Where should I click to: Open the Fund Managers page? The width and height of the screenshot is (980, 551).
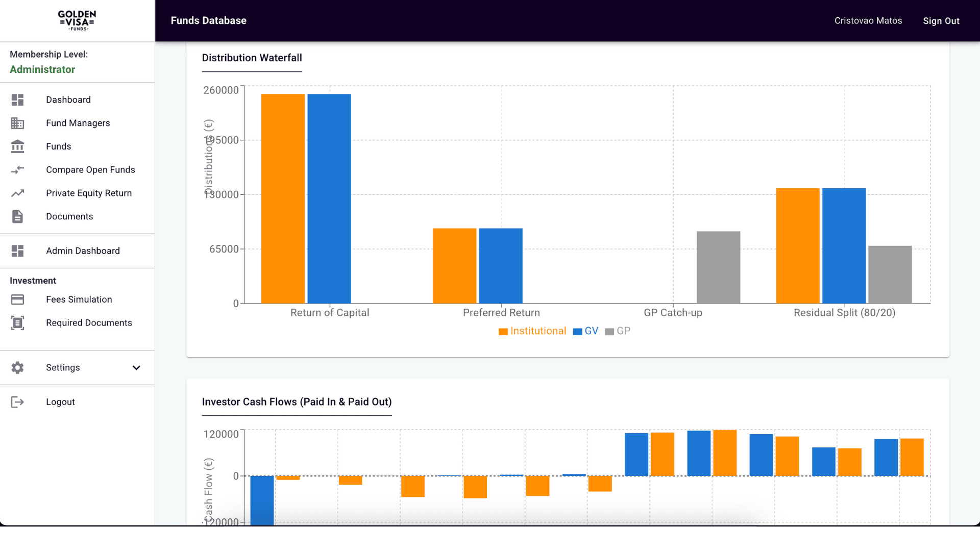[x=78, y=123]
